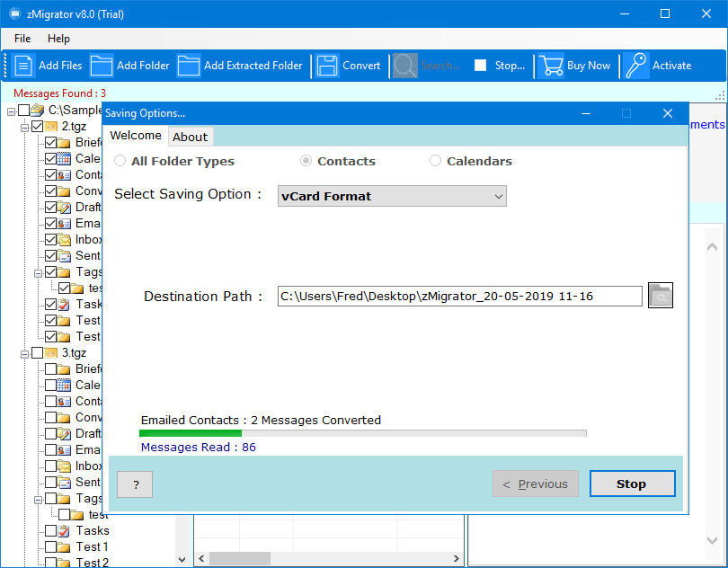Click the grid's horizontal scrollbar left arrow
The width and height of the screenshot is (728, 568).
(201, 558)
